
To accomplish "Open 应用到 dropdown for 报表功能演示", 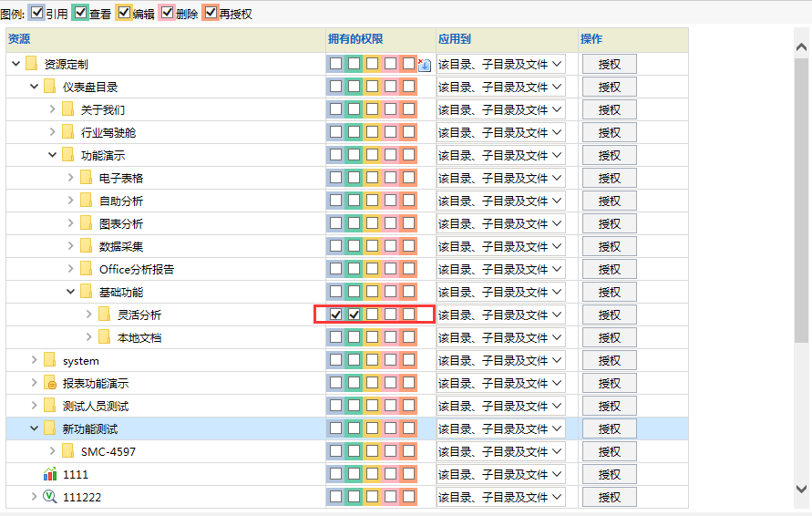I will tap(500, 384).
